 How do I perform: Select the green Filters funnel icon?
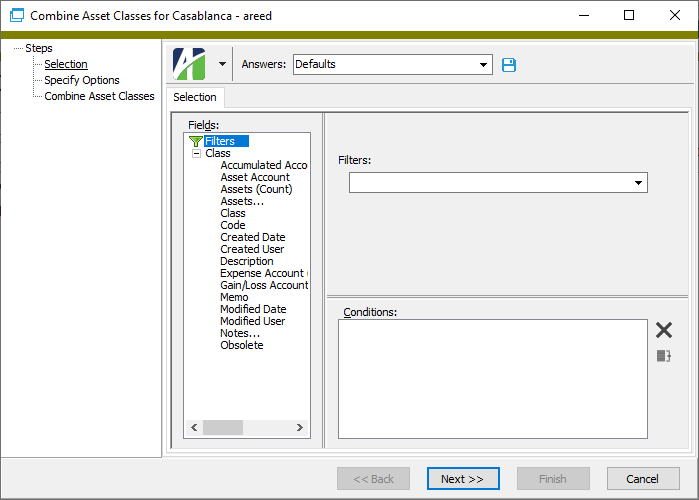195,142
